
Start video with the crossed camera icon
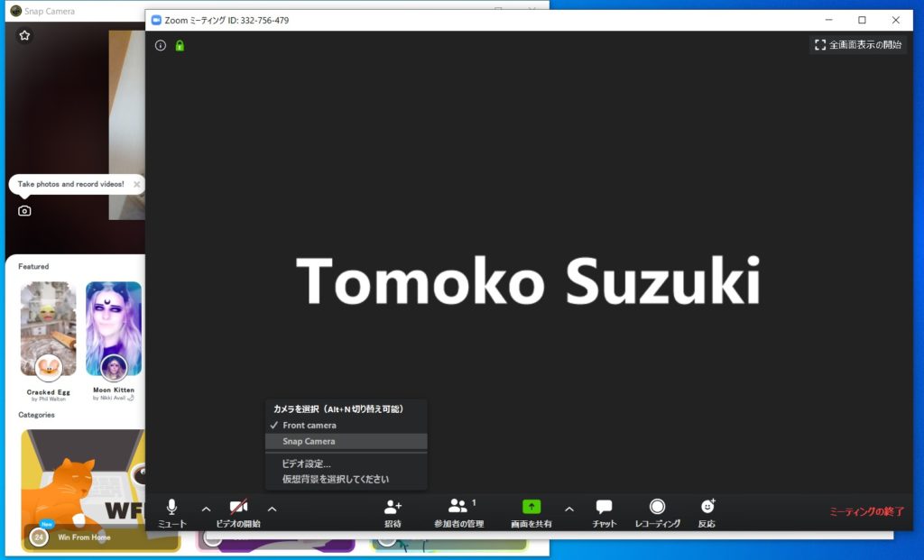point(238,513)
